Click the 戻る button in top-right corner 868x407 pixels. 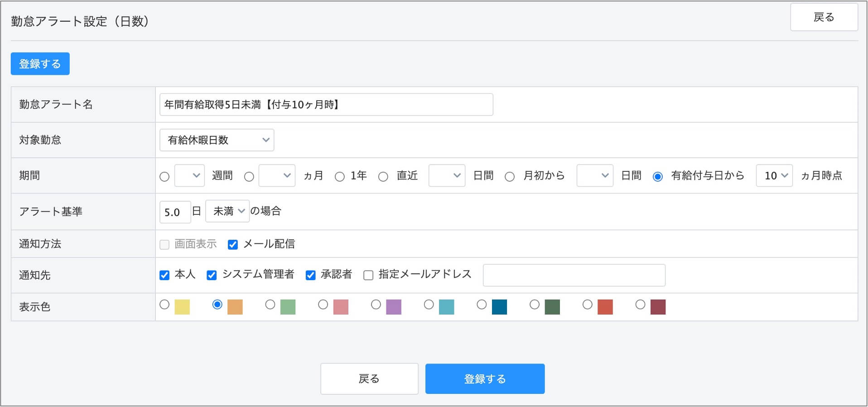823,18
